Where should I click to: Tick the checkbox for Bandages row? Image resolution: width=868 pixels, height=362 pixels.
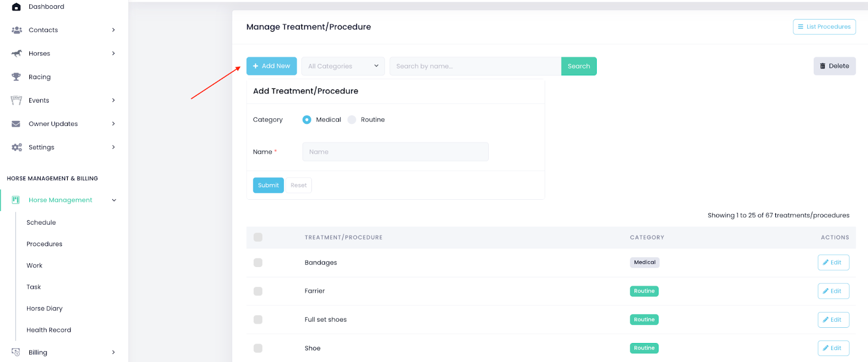pos(258,263)
